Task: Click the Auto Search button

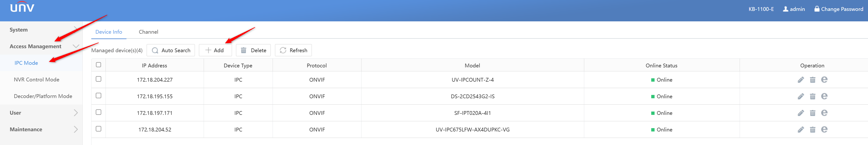Action: click(x=170, y=51)
